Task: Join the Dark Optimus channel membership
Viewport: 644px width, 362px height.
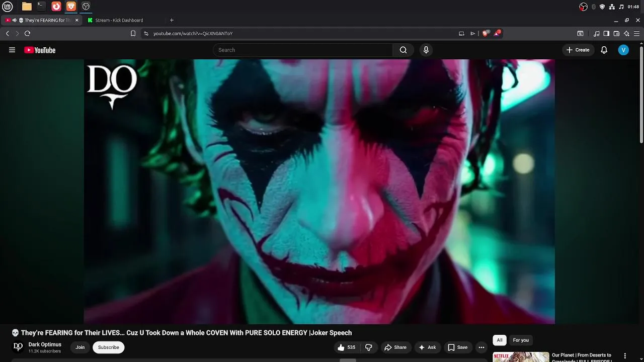Action: (80, 347)
